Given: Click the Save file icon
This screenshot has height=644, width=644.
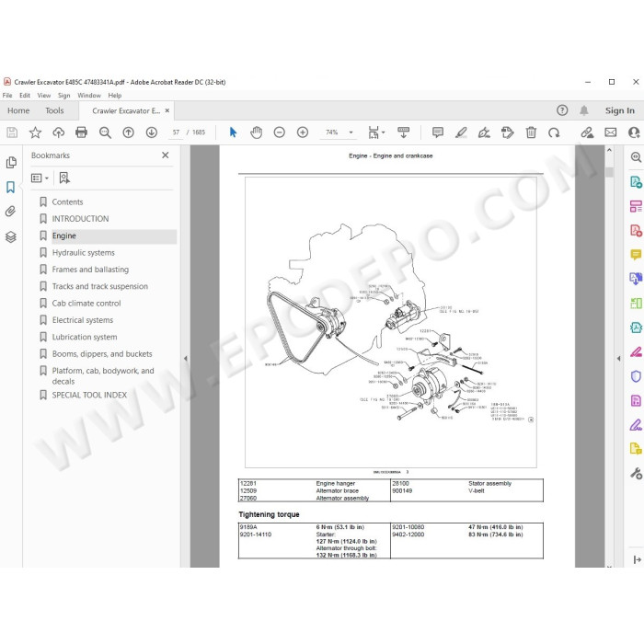Looking at the screenshot, I should (12, 132).
